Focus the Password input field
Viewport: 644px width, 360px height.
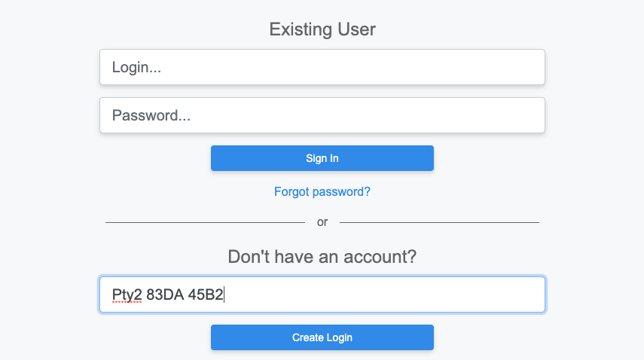pos(322,115)
